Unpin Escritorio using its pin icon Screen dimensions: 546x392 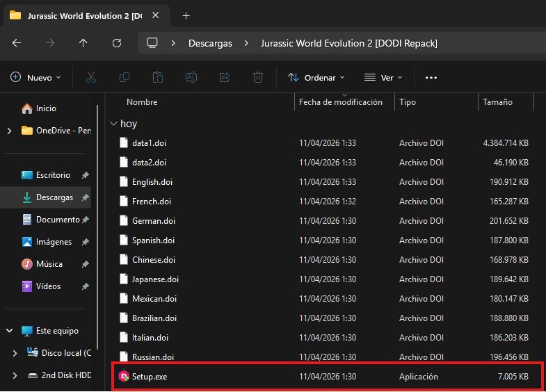pos(86,175)
